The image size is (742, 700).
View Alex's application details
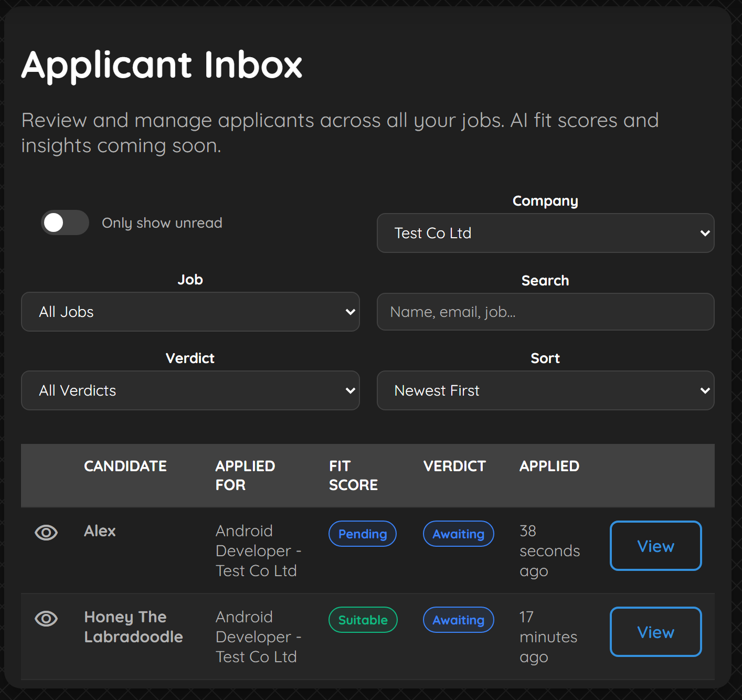click(655, 546)
